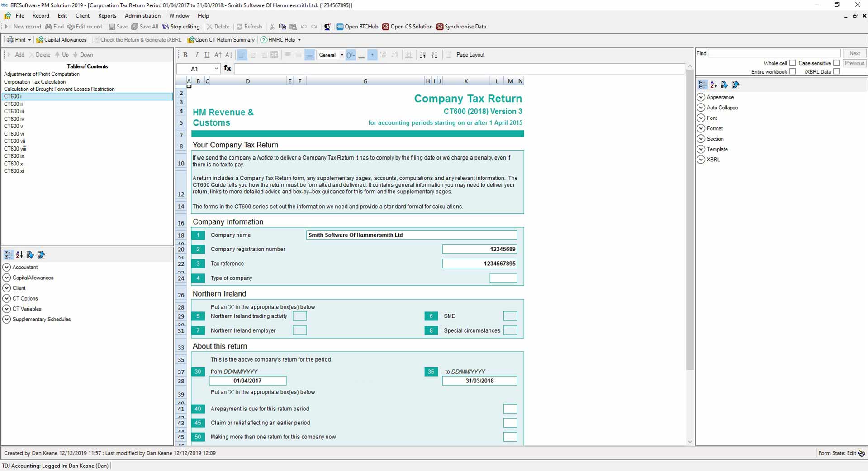Increase the font size

tap(218, 55)
